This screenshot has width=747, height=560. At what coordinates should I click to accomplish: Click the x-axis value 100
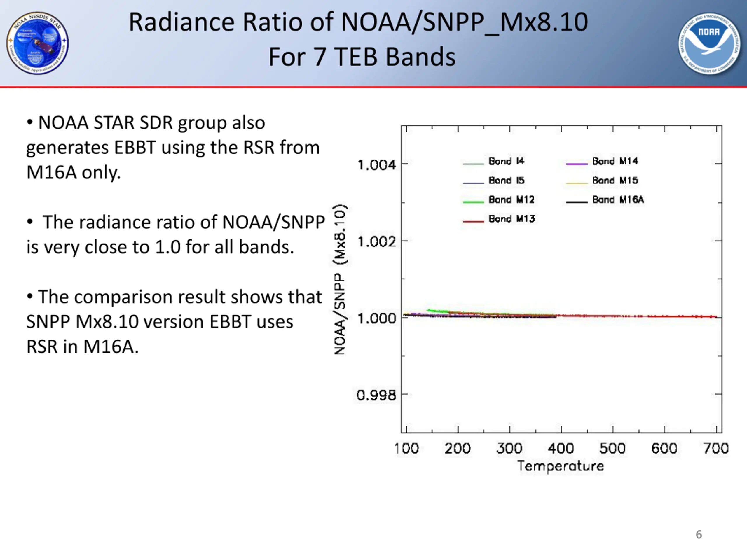(406, 449)
